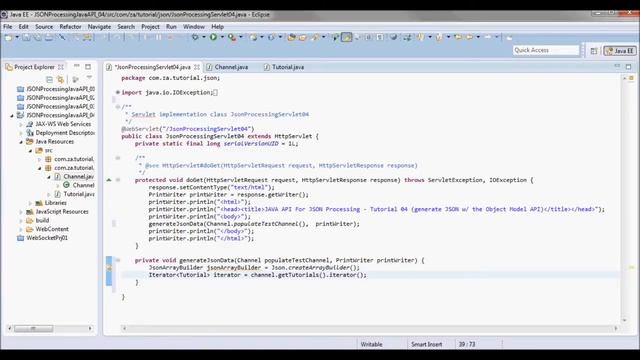The width and height of the screenshot is (640, 360).
Task: Click the Project Explorer horizontal scrollbar thumb
Action: (33, 329)
